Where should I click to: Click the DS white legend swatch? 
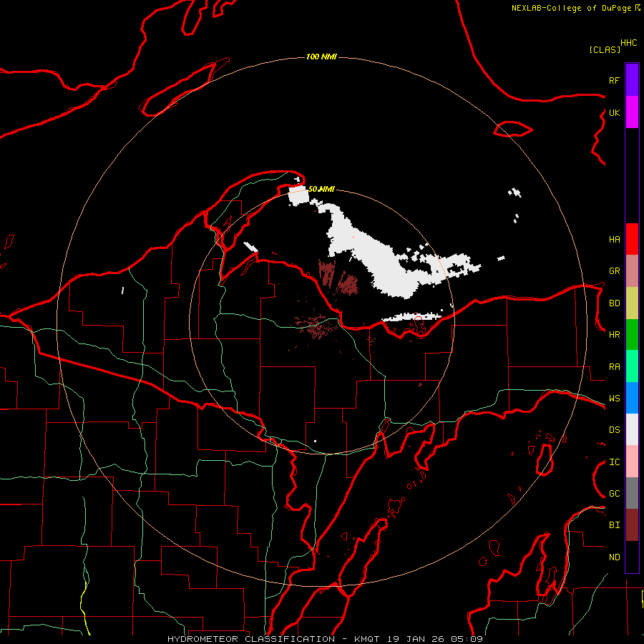(x=632, y=429)
